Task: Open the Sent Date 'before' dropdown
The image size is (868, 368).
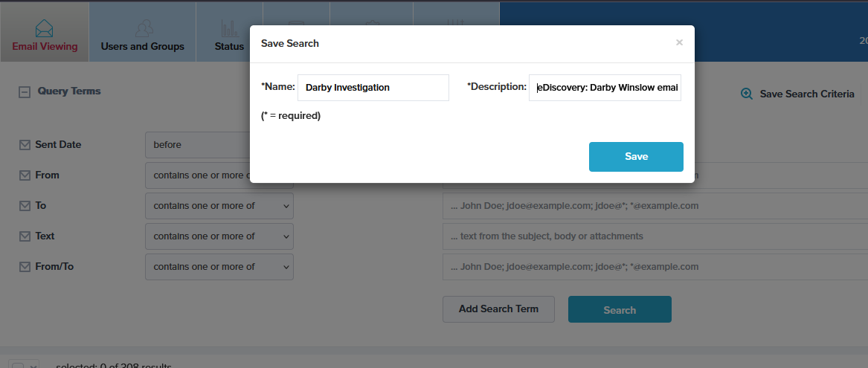Action: point(198,145)
